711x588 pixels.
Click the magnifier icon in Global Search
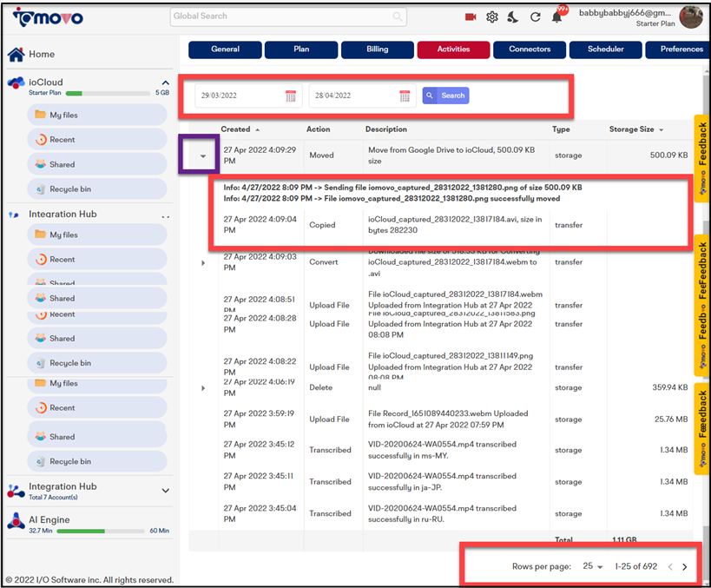pos(398,17)
